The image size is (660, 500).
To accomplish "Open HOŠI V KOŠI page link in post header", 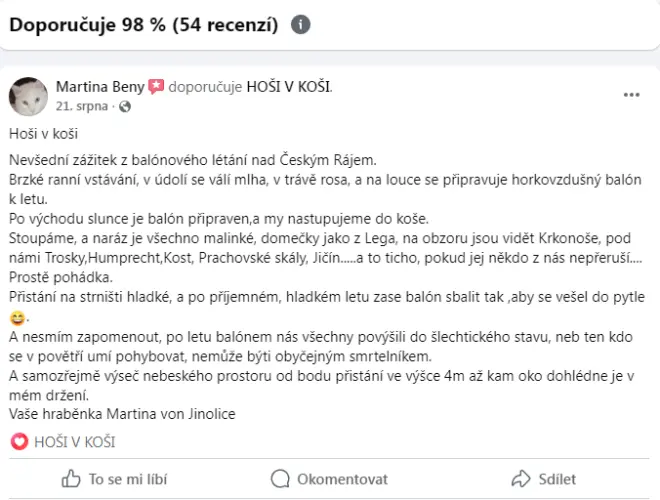I will [289, 87].
